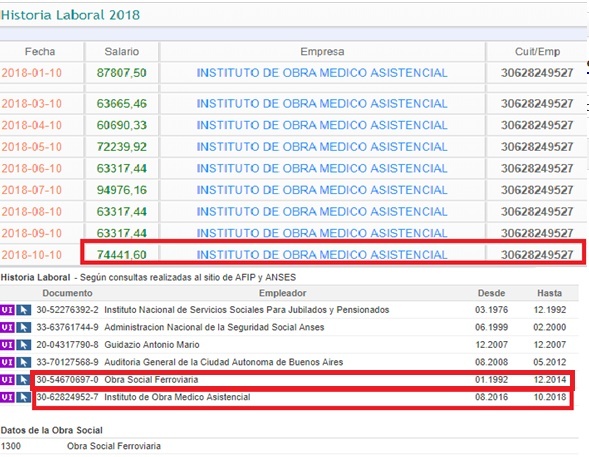Click the UI icon for Auditoria General de la Ciudad
Screen dimensions: 589x457
[x=7, y=362]
